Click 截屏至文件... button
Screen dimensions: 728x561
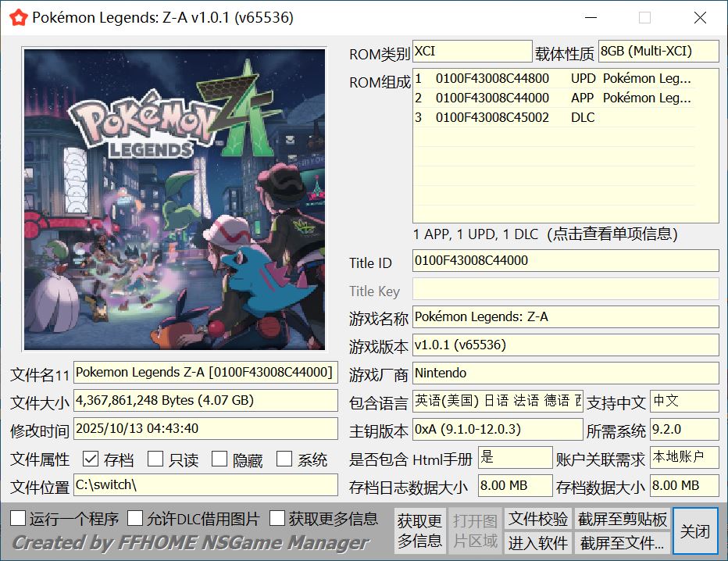coord(623,542)
